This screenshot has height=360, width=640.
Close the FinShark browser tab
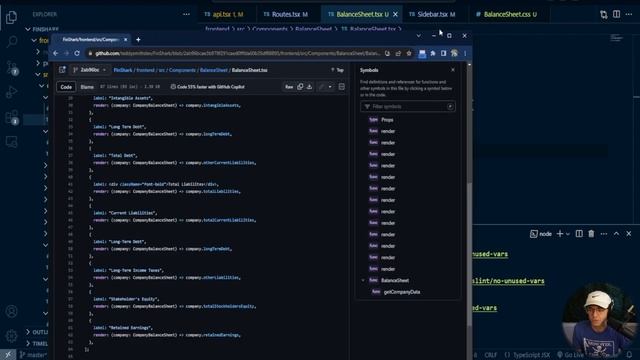[x=125, y=40]
